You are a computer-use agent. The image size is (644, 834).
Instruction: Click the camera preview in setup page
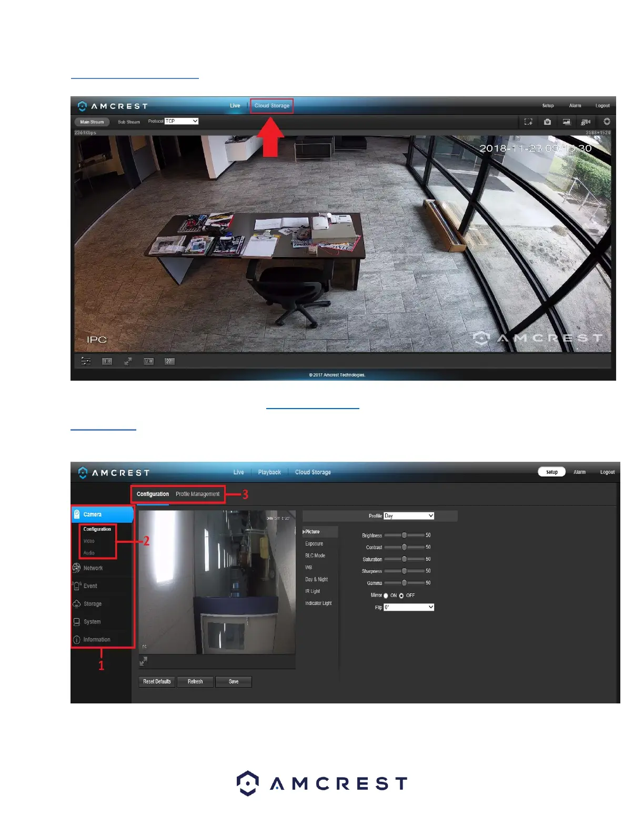point(217,582)
